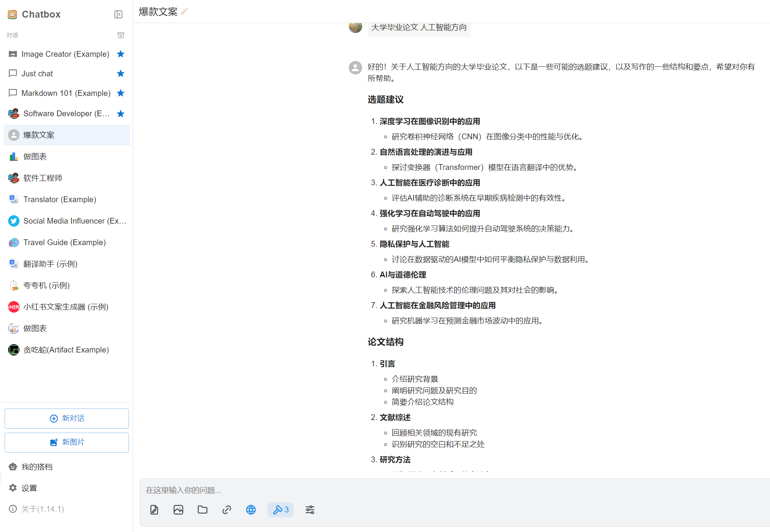Click the folder icon in the input toolbar

[x=203, y=509]
